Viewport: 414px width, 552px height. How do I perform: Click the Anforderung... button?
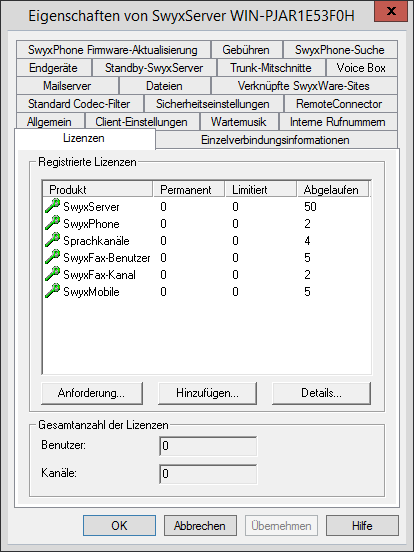[92, 393]
